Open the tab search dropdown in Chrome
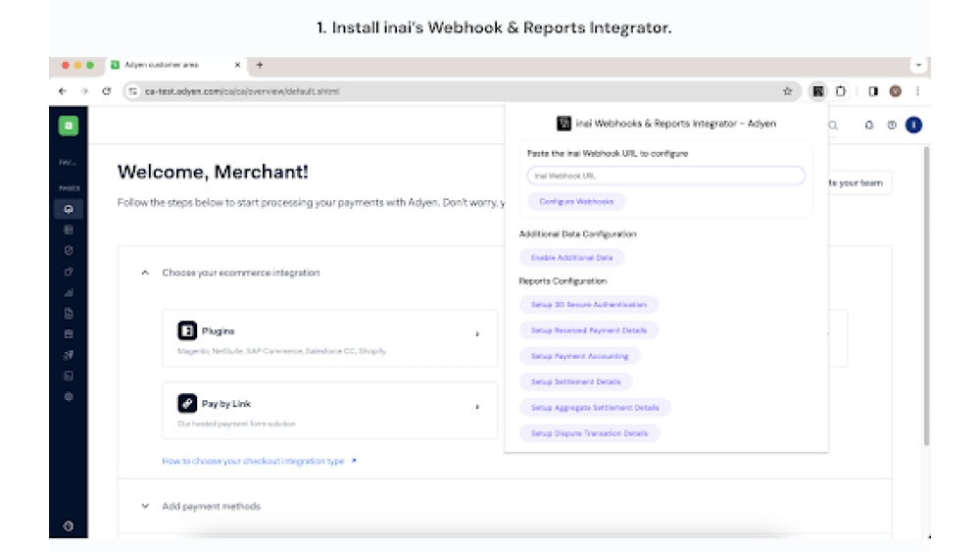The image size is (980, 552). (918, 65)
